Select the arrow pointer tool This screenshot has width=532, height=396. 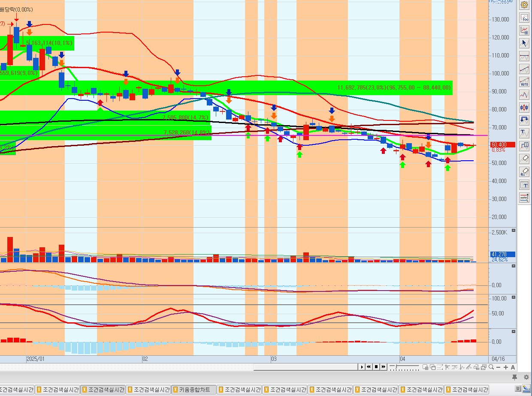[x=524, y=43]
